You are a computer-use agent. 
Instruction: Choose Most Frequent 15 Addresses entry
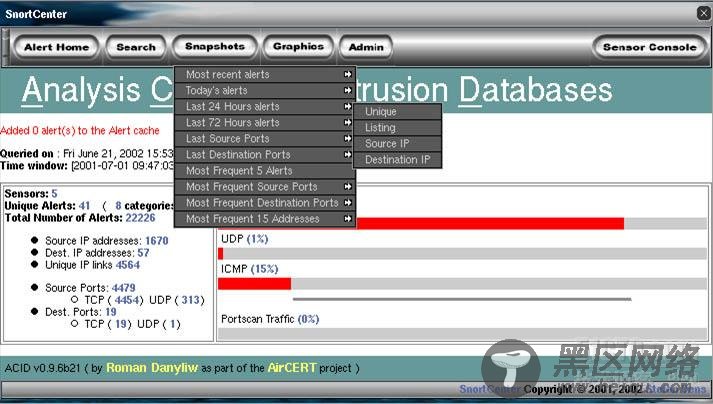[x=265, y=219]
